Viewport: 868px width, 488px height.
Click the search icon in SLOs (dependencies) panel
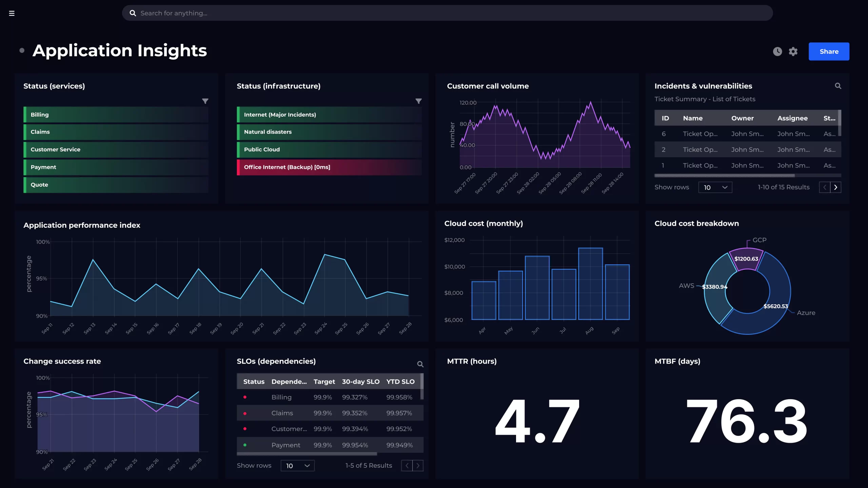(420, 364)
